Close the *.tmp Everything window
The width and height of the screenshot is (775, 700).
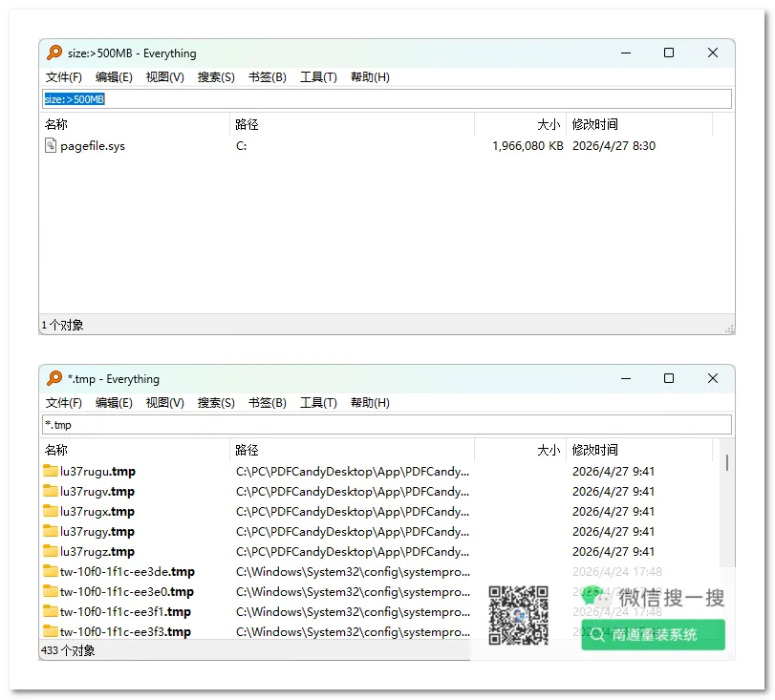tap(712, 378)
